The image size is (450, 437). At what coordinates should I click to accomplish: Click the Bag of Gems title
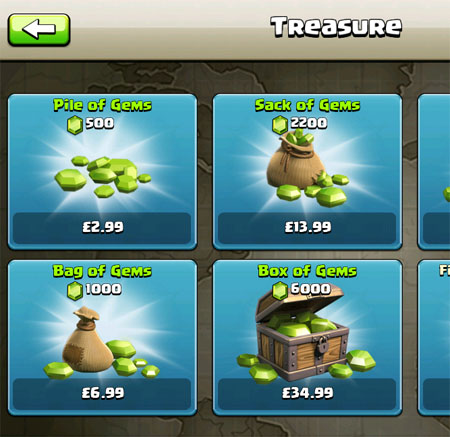(102, 271)
